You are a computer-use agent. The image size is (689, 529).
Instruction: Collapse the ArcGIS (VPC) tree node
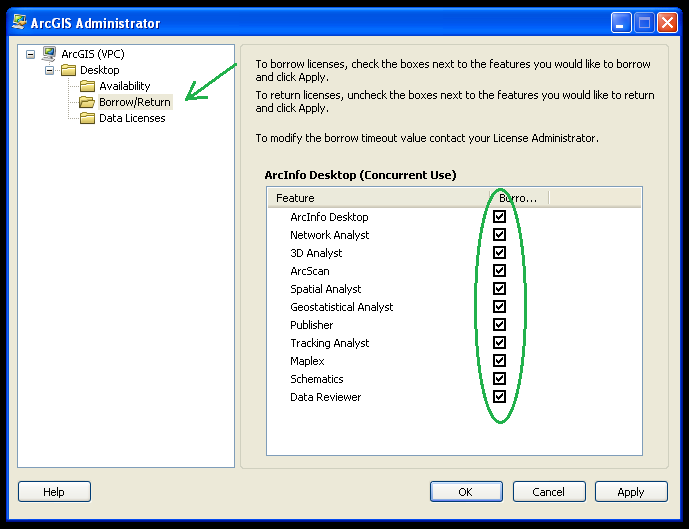(x=30, y=54)
